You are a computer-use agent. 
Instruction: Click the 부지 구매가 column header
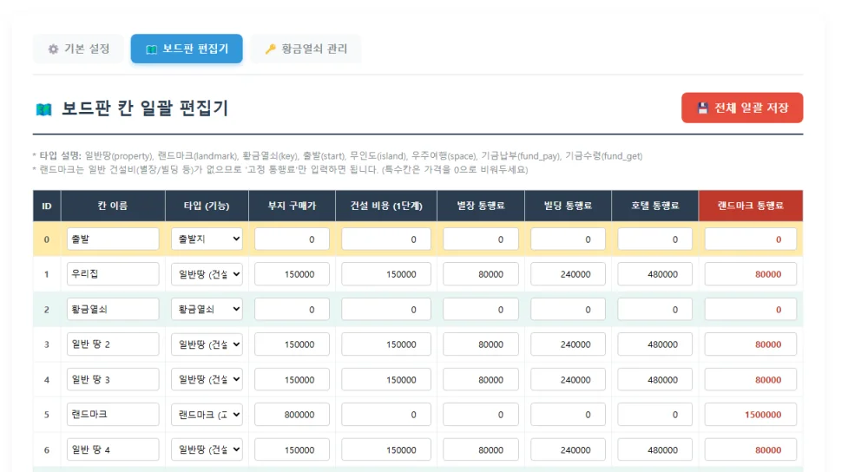(292, 206)
